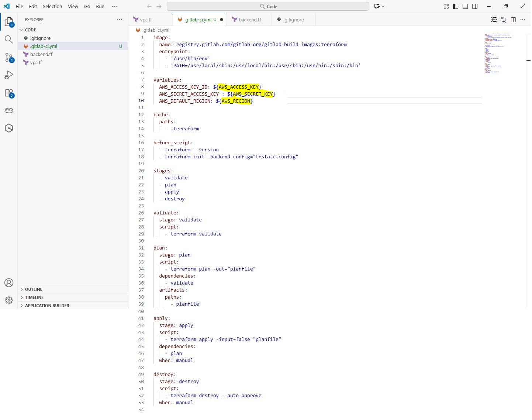Image resolution: width=532 pixels, height=420 pixels.
Task: Click the Go Back navigation arrow
Action: (149, 6)
